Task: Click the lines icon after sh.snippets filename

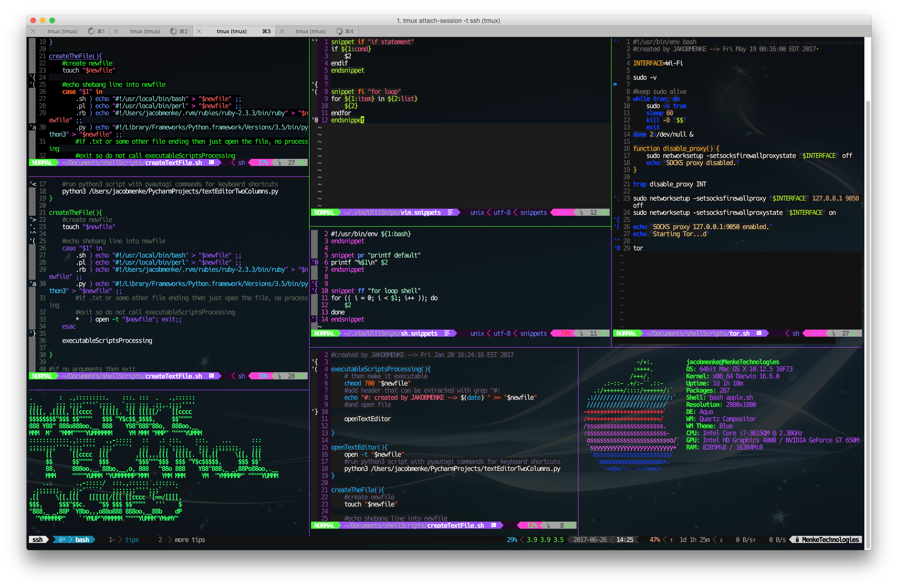Action: [x=447, y=333]
